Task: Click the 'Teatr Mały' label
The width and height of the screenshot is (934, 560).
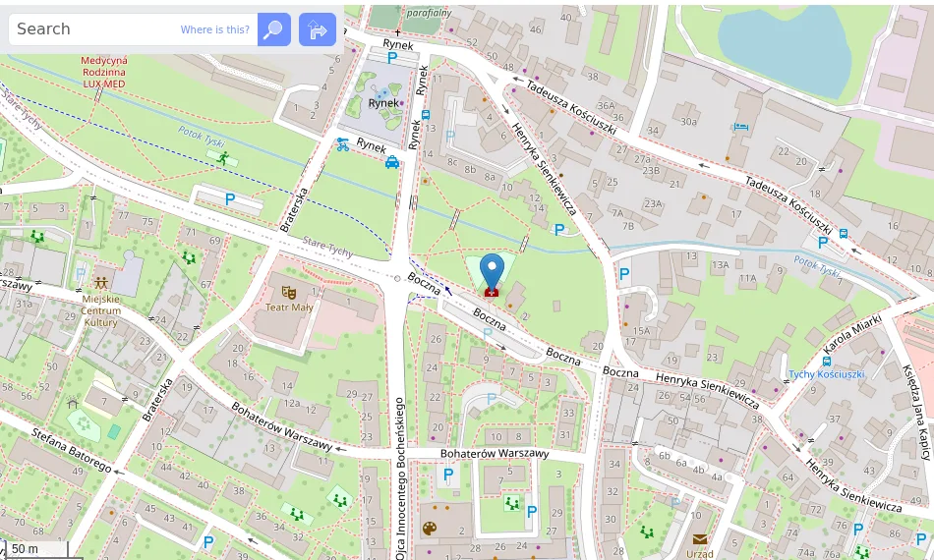Action: tap(289, 308)
